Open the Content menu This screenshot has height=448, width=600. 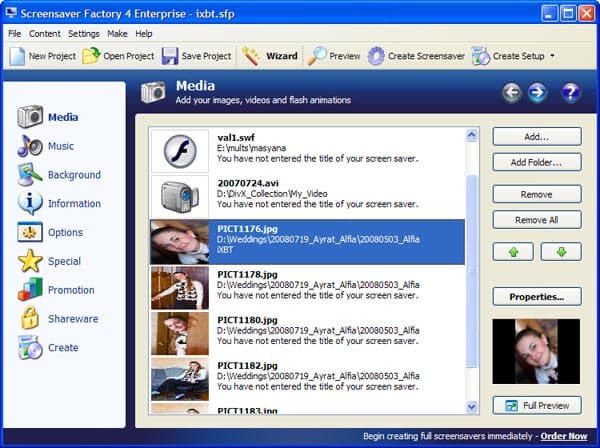pyautogui.click(x=45, y=34)
